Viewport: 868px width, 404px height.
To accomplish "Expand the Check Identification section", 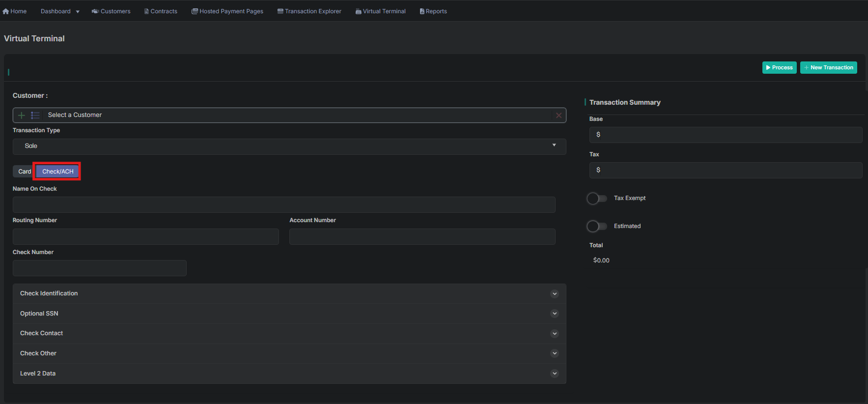I will pos(289,293).
